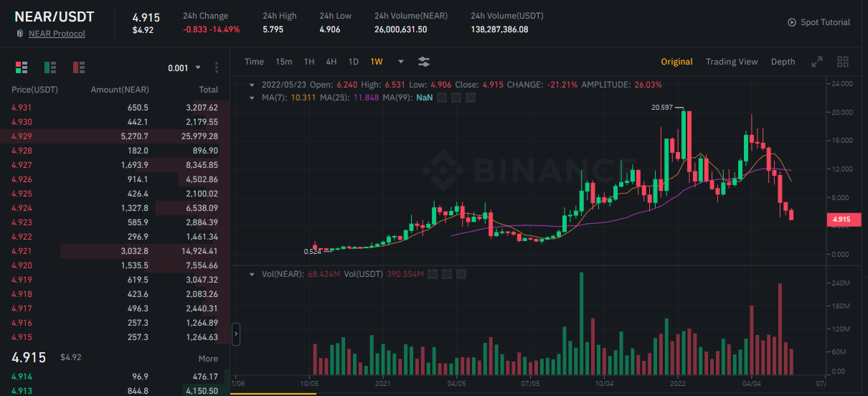Open Vol indicator settings gear
This screenshot has width=868, height=396.
pos(447,274)
